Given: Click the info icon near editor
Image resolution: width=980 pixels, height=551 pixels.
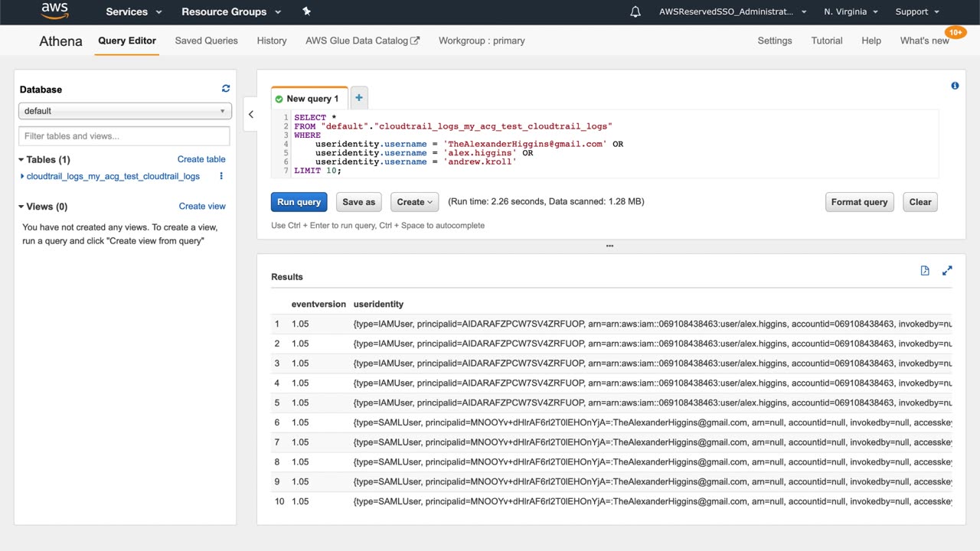Looking at the screenshot, I should 955,86.
